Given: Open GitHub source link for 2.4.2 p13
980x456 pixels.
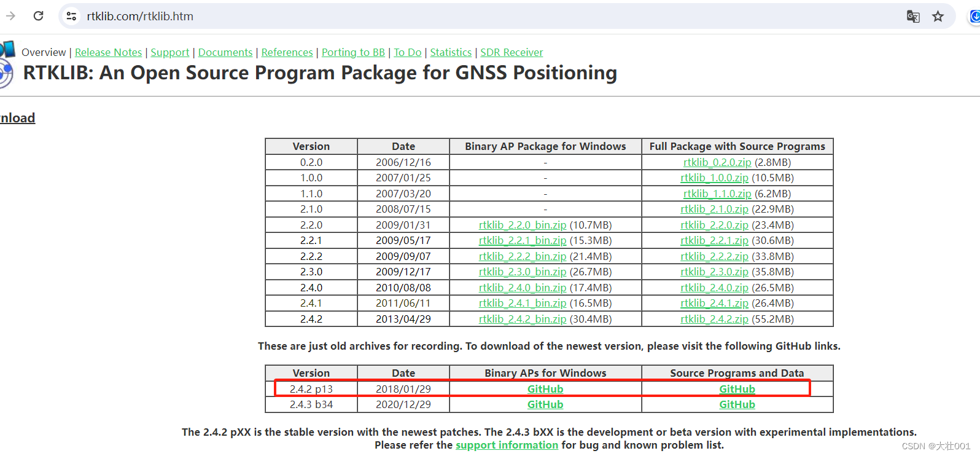Looking at the screenshot, I should (x=737, y=389).
